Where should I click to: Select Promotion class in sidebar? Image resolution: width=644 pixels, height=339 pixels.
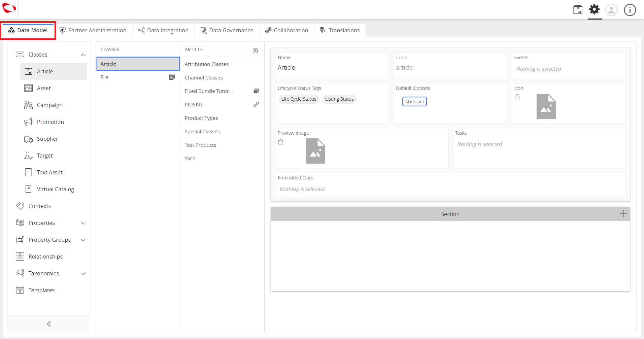[x=54, y=122]
